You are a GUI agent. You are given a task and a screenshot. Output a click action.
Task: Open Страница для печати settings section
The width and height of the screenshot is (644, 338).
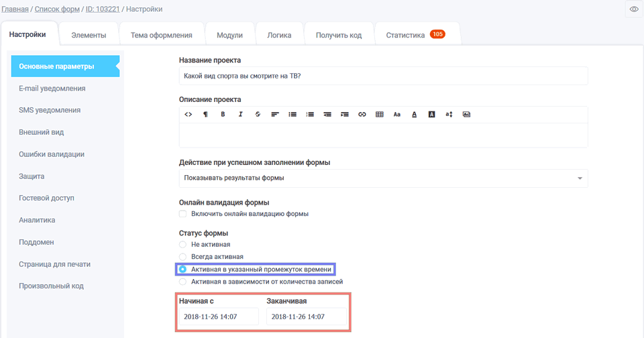[x=54, y=264]
